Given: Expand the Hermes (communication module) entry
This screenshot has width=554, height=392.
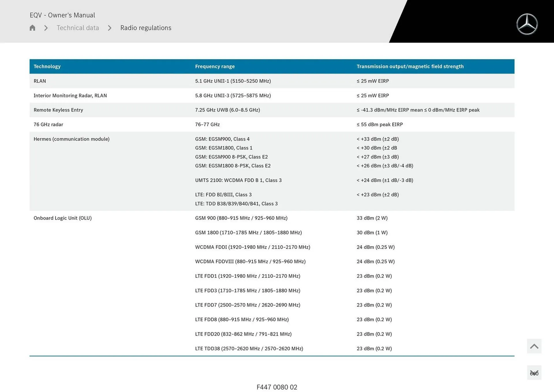Looking at the screenshot, I should tap(71, 139).
